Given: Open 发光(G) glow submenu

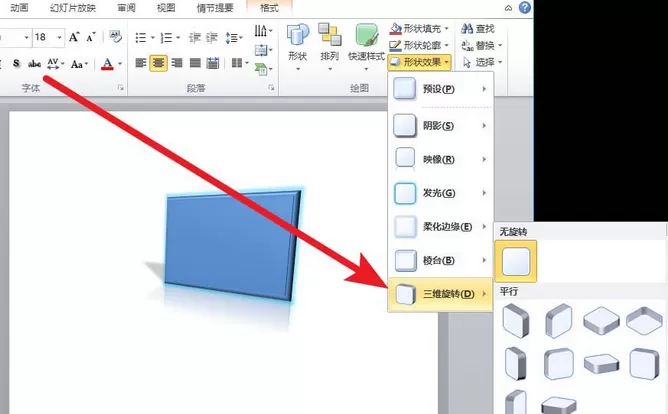Looking at the screenshot, I should (441, 193).
